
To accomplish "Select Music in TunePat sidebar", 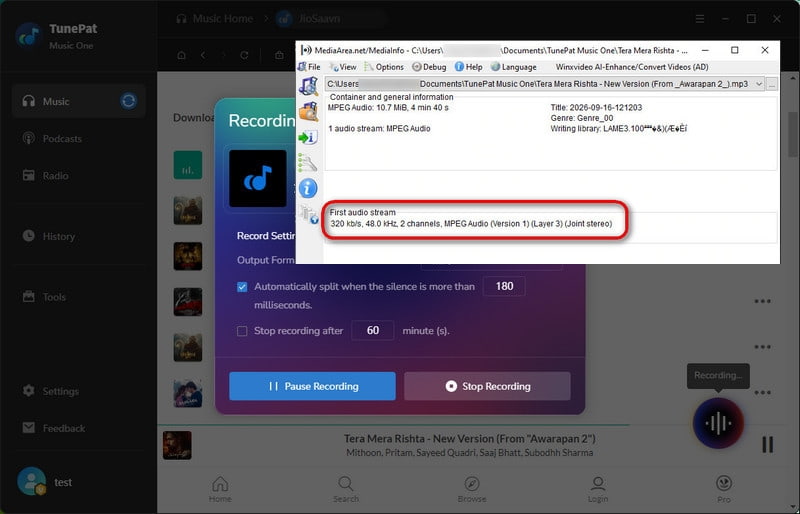I will (78, 101).
